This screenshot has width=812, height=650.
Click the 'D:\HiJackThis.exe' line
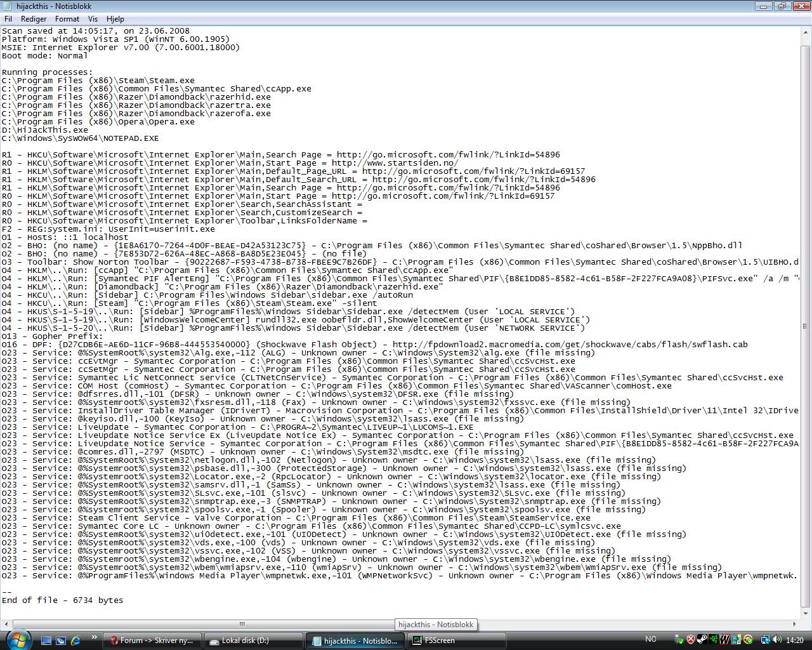click(44, 129)
